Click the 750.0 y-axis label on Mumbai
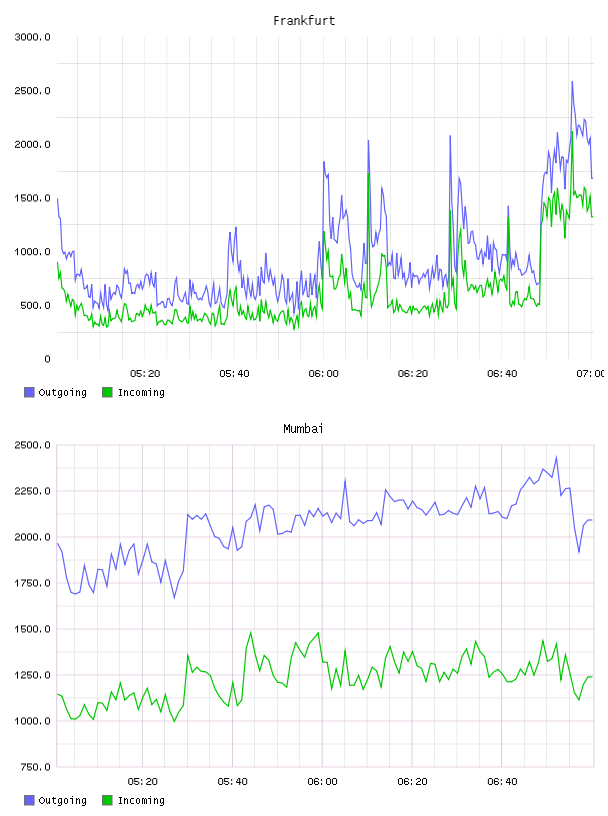The height and width of the screenshot is (816, 608). (x=35, y=767)
